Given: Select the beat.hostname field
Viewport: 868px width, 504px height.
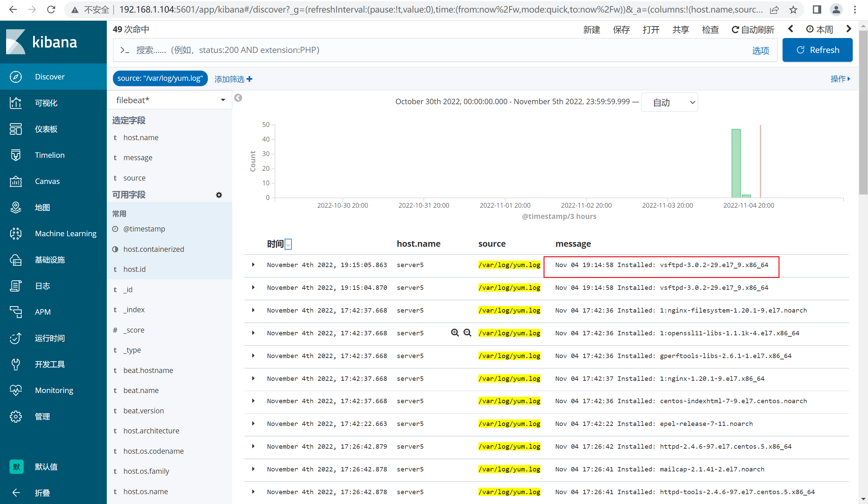Looking at the screenshot, I should (148, 370).
